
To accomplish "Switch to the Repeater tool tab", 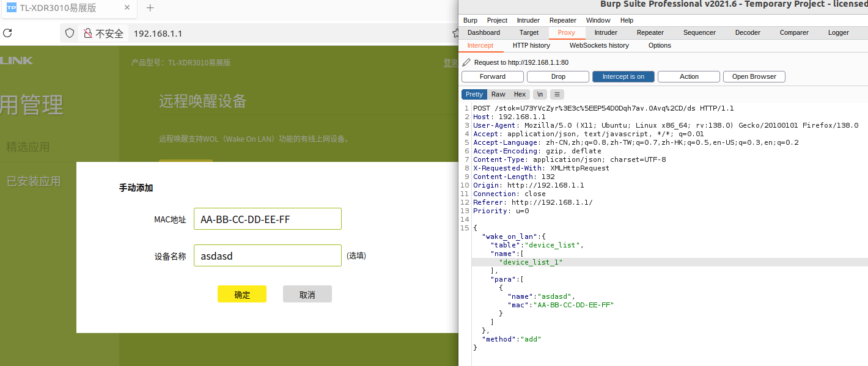I will (650, 32).
